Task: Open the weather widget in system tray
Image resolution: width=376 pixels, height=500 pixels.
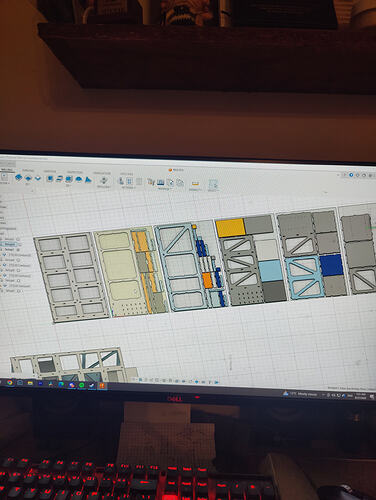Action: 300,394
